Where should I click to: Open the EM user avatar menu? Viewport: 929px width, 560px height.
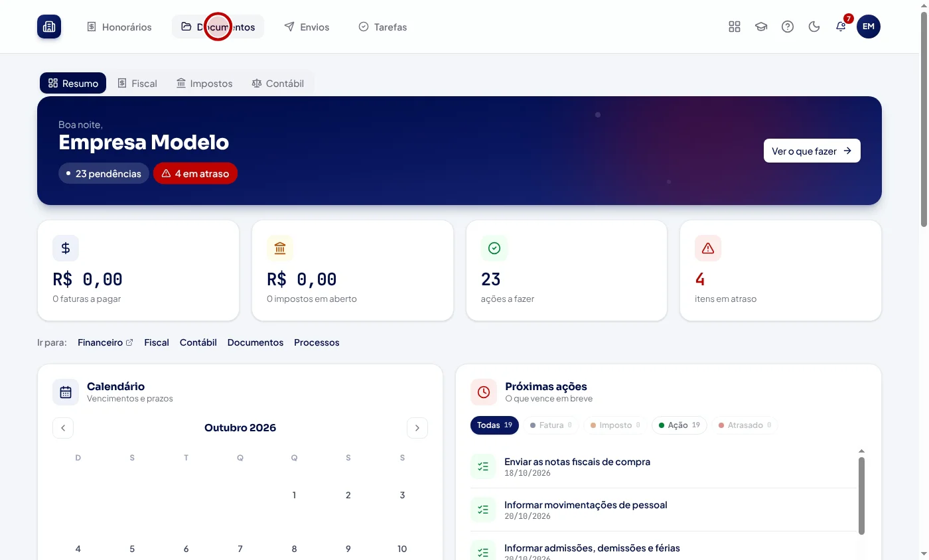tap(869, 27)
